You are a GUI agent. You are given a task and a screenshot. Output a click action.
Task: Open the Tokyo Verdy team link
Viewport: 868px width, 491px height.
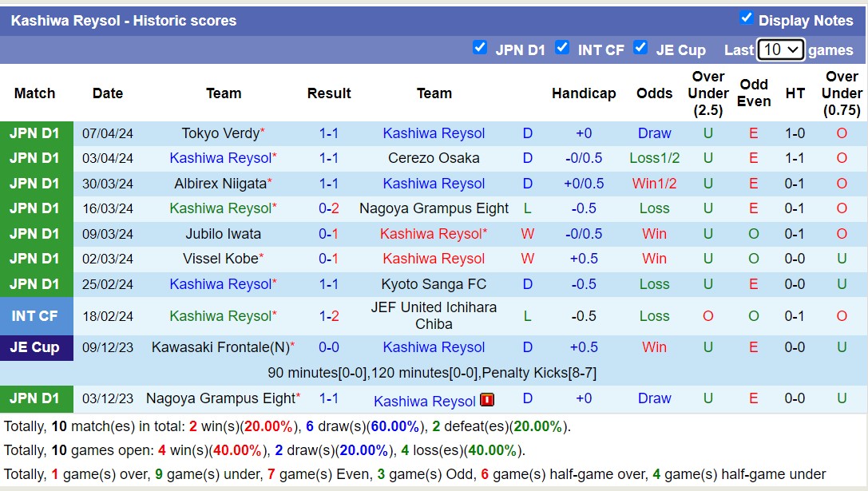[220, 133]
